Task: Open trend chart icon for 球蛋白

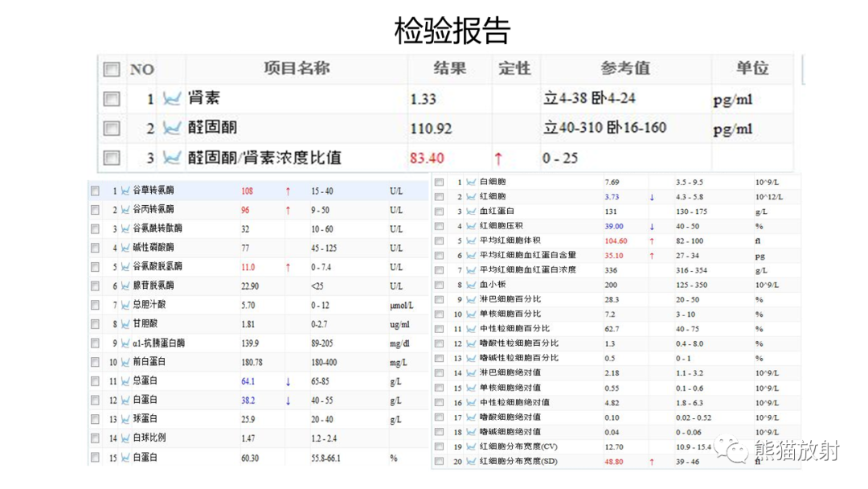Action: 125,419
